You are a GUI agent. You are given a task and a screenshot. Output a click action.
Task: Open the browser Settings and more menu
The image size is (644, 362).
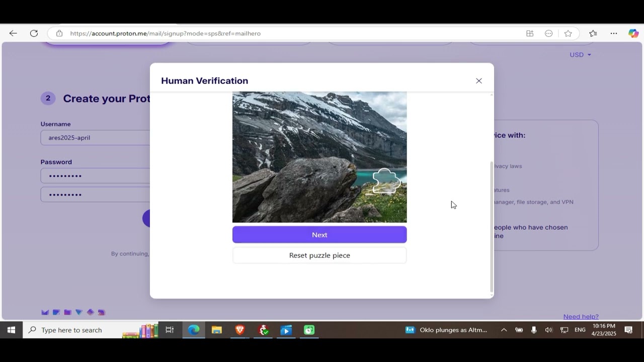pos(614,33)
